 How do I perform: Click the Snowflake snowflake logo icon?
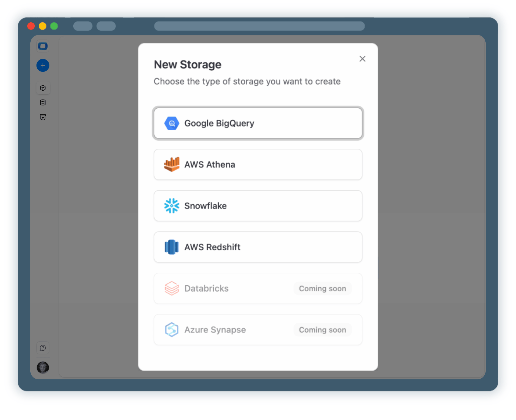(171, 206)
